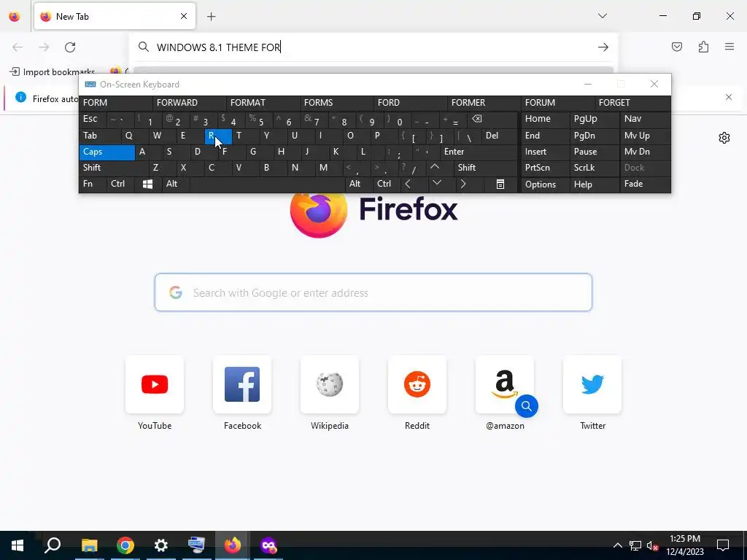The image size is (747, 560).
Task: Open the Firefox hamburger application menu
Action: coord(729,47)
